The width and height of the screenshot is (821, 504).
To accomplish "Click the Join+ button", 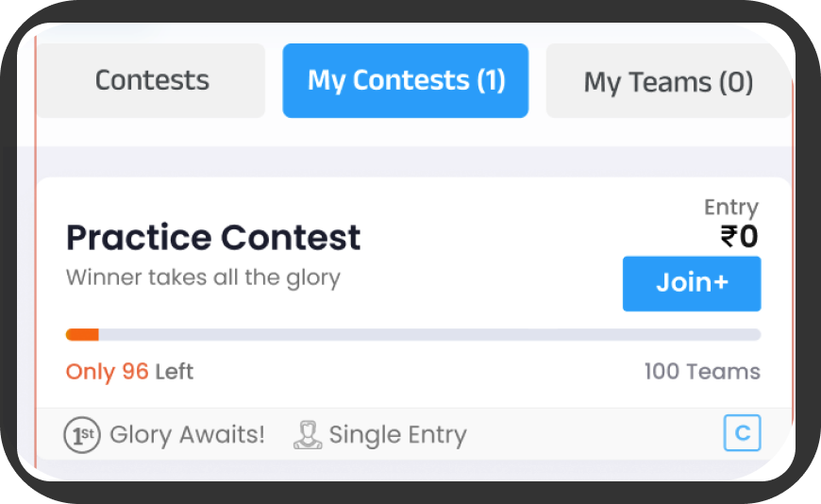I will click(x=692, y=283).
